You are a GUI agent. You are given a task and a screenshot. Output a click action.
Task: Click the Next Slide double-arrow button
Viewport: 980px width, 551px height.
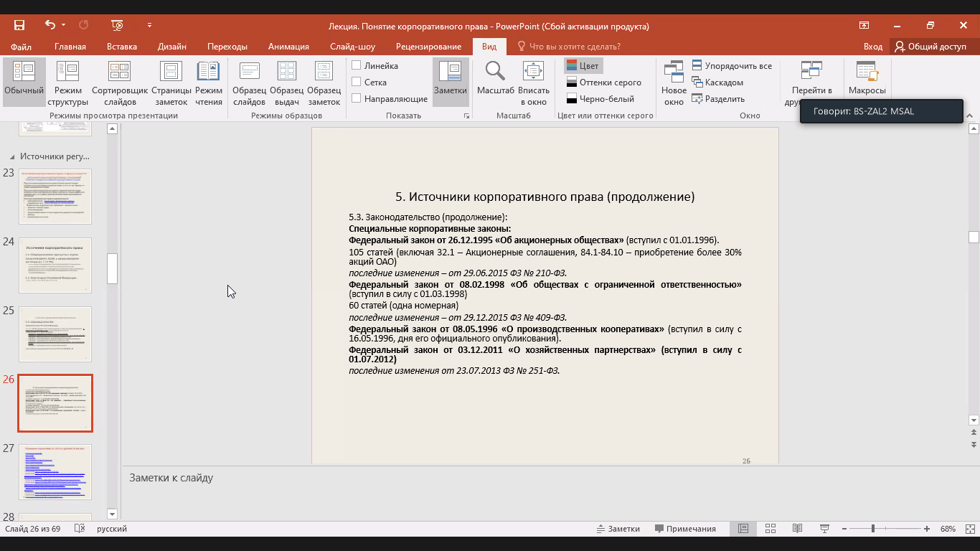pyautogui.click(x=974, y=445)
